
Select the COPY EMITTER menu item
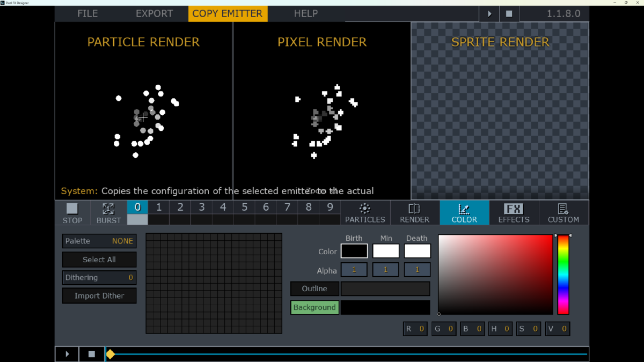[228, 14]
